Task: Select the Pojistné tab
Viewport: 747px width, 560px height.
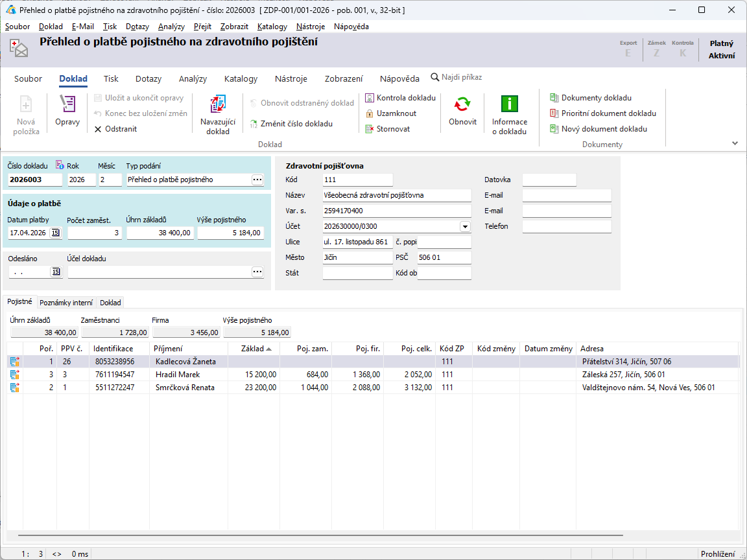Action: pyautogui.click(x=20, y=301)
